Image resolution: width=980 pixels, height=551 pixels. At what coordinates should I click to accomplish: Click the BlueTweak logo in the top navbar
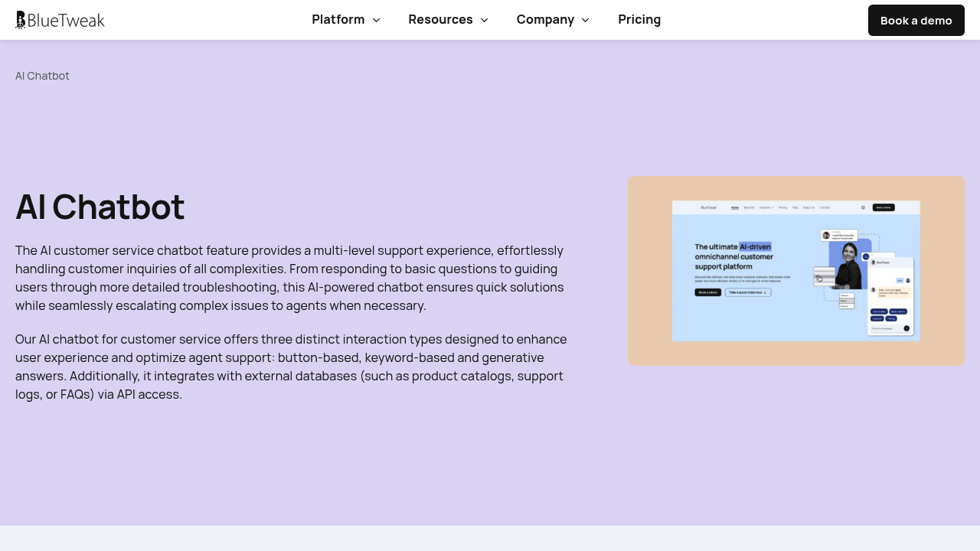60,20
